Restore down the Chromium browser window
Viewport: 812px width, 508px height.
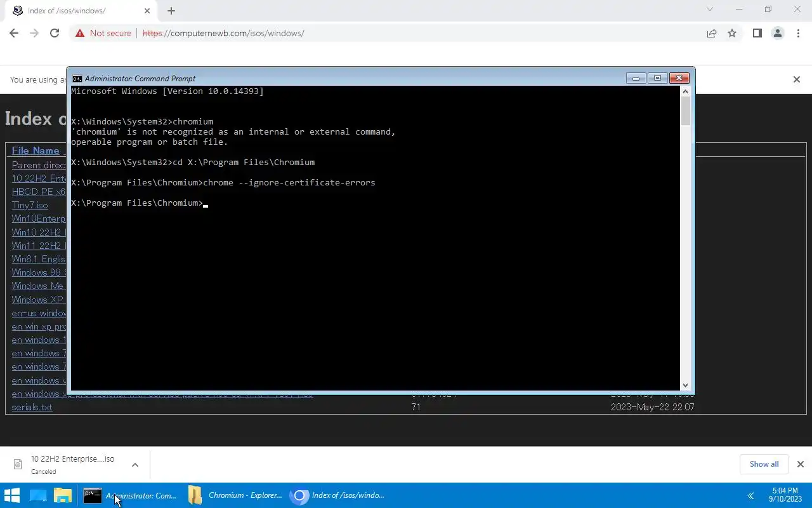tap(768, 10)
